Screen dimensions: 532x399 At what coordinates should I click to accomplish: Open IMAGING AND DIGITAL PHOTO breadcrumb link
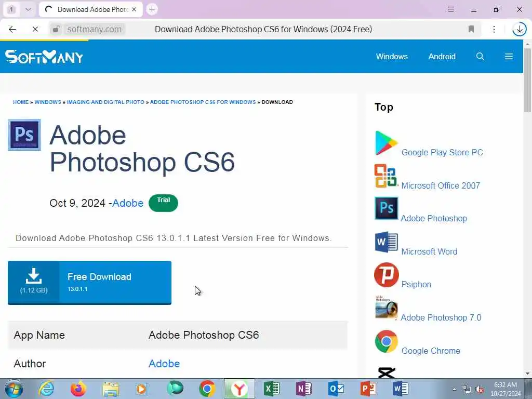[105, 102]
